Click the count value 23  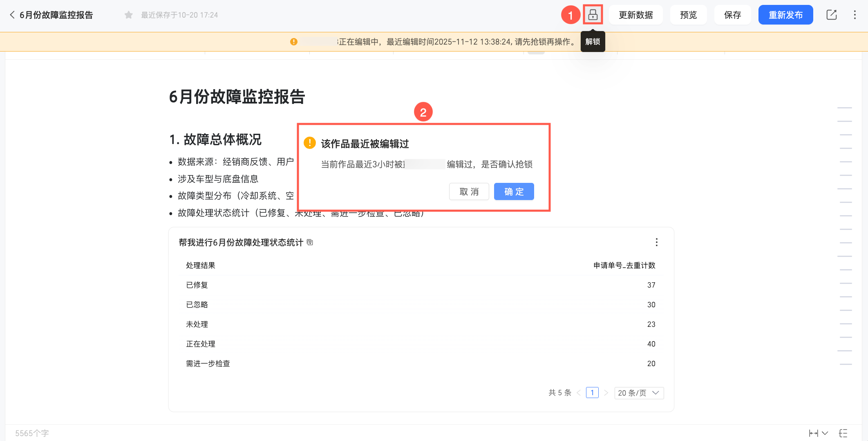(x=651, y=324)
